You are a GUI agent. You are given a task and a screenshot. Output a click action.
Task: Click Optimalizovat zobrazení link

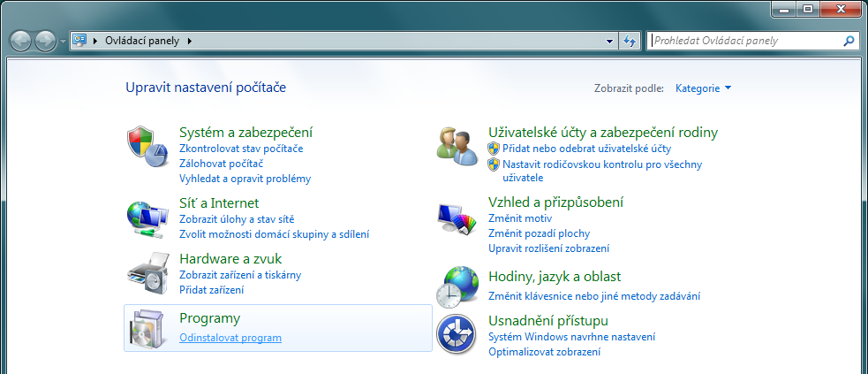pos(545,352)
